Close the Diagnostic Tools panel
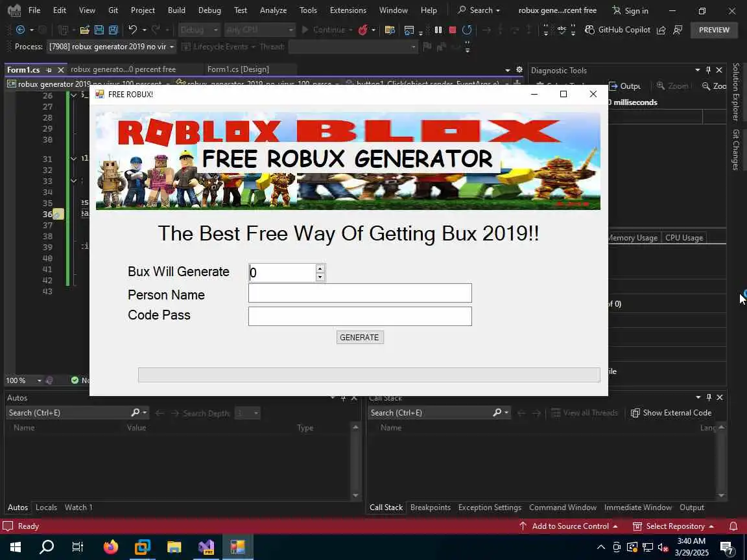Image resolution: width=747 pixels, height=560 pixels. (x=719, y=70)
